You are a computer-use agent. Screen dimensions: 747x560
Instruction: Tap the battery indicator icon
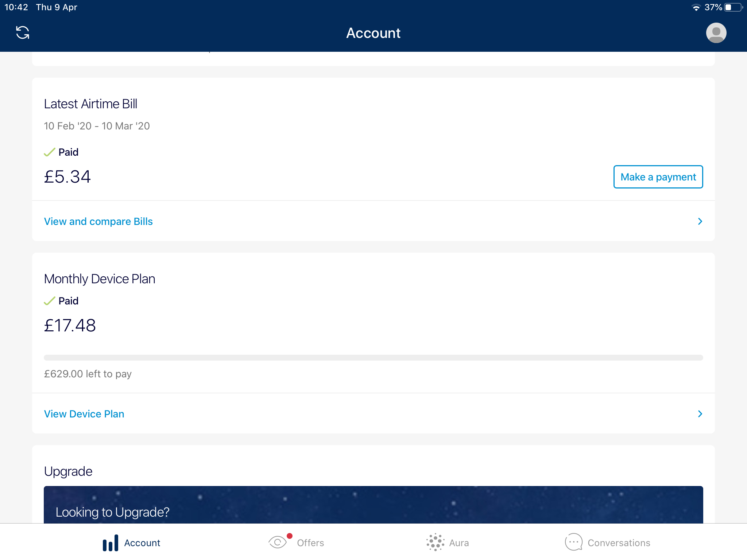(x=734, y=7)
